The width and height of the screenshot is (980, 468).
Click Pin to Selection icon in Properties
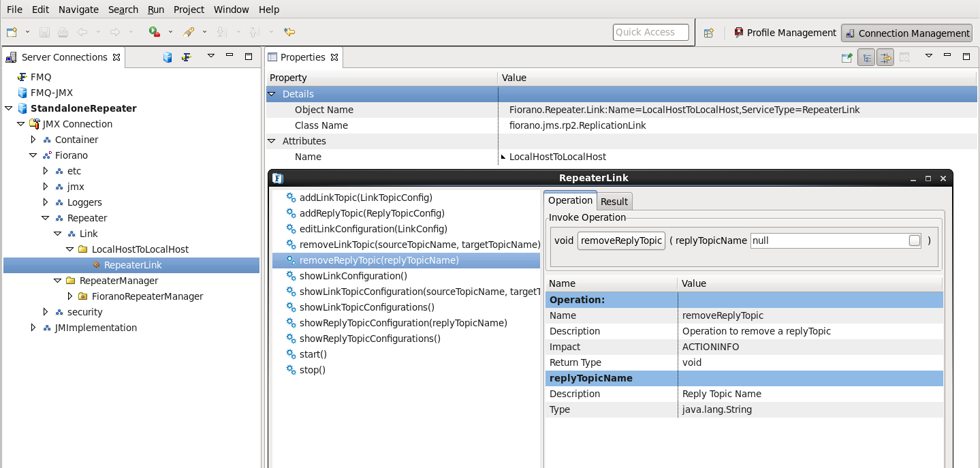(847, 58)
